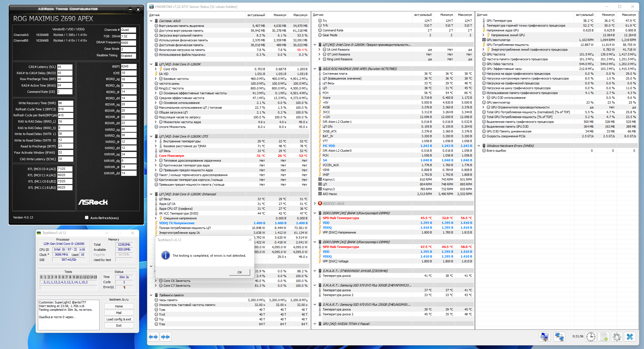This screenshot has height=349, width=644.
Task: Open HWiNFO sensor settings gear
Action: click(x=617, y=337)
